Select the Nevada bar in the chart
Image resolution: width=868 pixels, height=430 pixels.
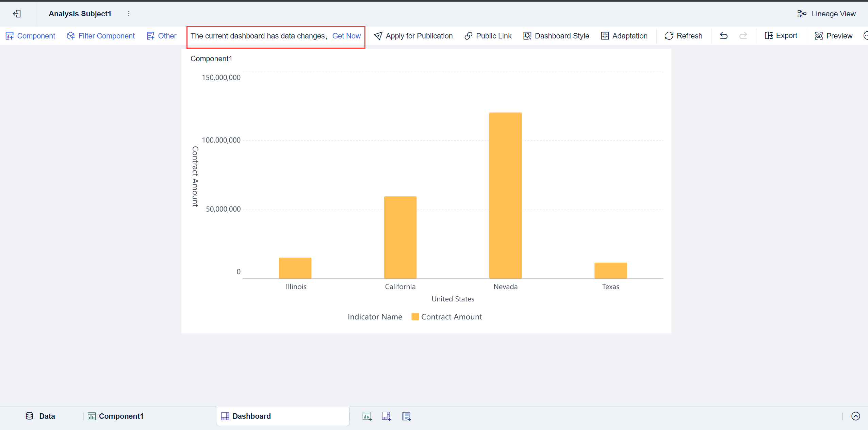pyautogui.click(x=505, y=194)
